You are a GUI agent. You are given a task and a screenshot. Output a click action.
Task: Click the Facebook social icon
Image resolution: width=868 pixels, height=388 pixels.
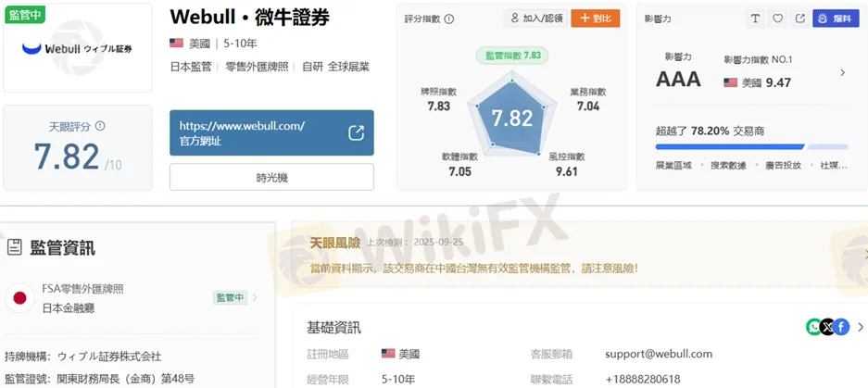(x=841, y=327)
